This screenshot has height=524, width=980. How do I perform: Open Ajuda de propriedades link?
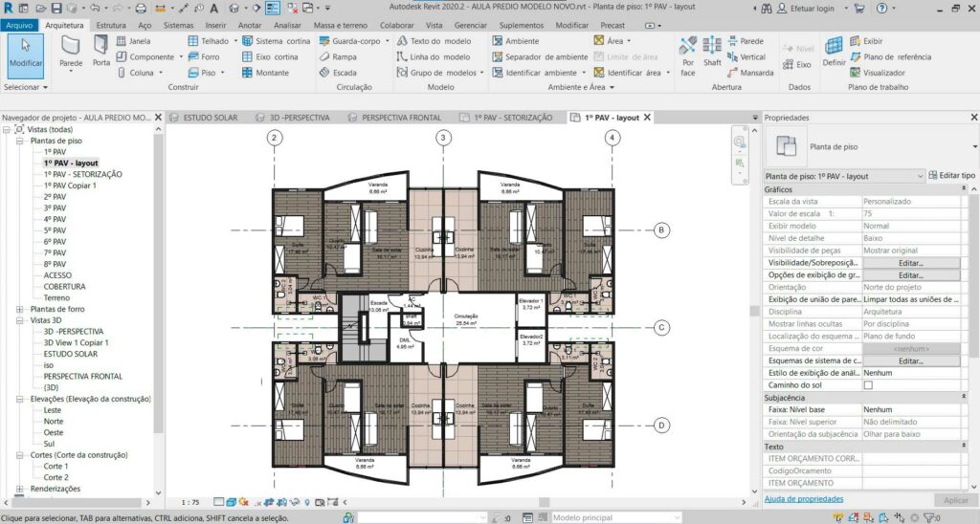coord(804,499)
